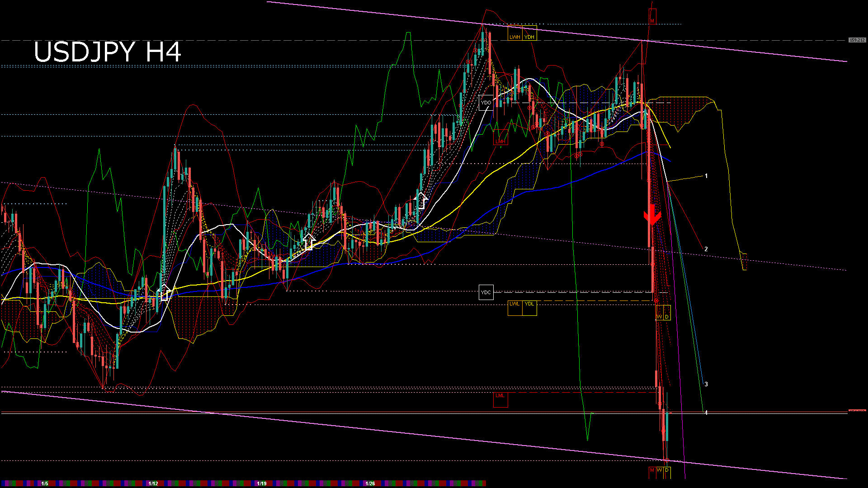Click the YDO label box
Screen dimensions: 868x488
(x=486, y=103)
